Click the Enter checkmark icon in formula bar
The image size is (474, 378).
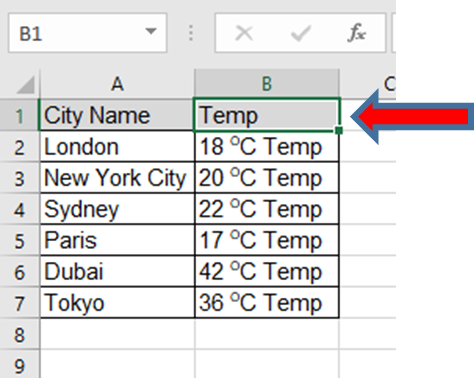(x=301, y=33)
